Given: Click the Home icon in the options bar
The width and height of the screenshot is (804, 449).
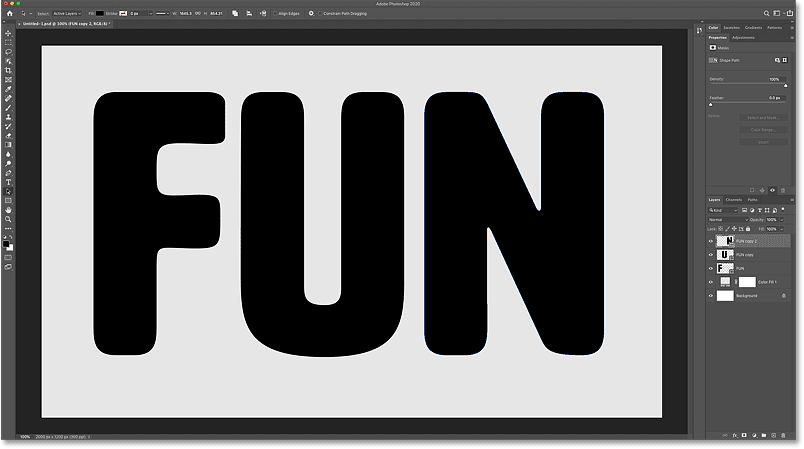Looking at the screenshot, I should coord(8,14).
